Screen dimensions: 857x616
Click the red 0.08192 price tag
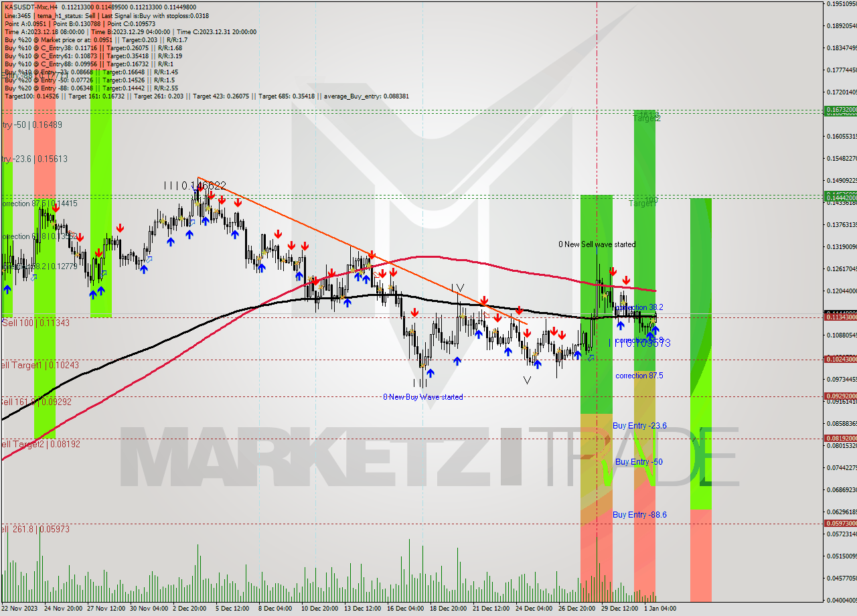(841, 439)
